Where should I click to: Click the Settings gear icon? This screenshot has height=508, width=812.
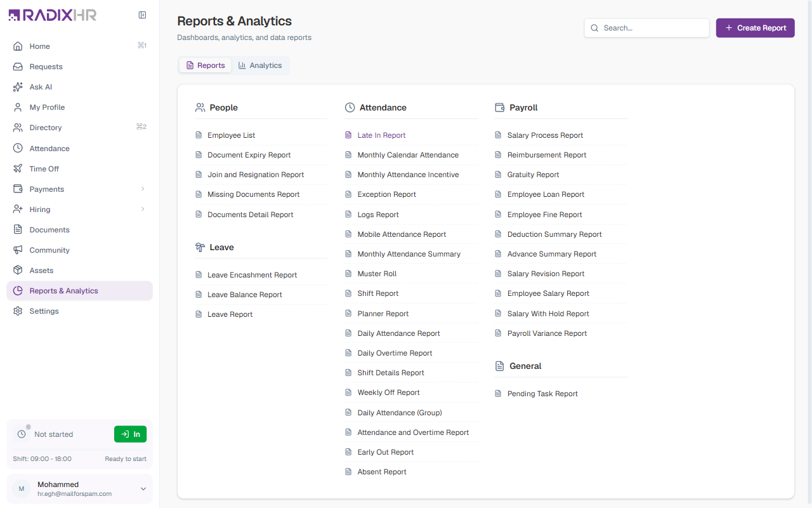click(x=18, y=311)
